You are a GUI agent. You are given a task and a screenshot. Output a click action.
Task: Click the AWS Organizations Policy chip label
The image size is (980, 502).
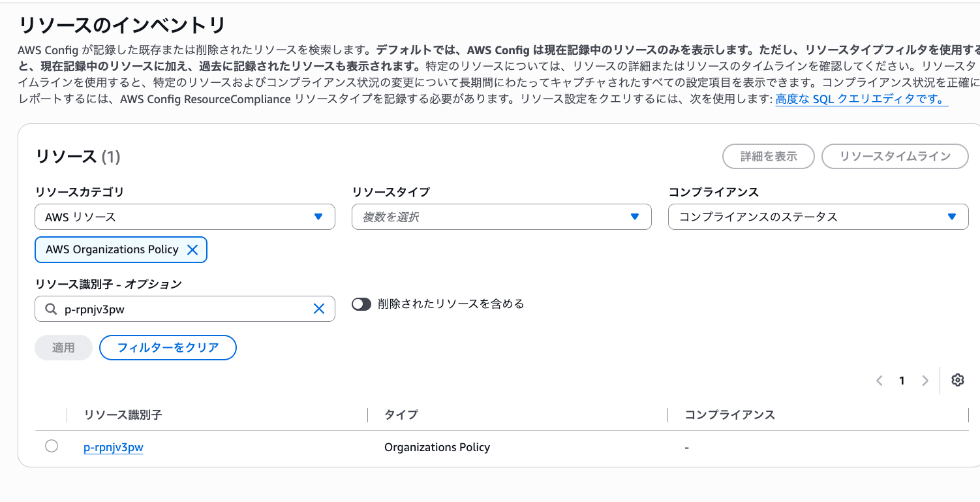[112, 249]
